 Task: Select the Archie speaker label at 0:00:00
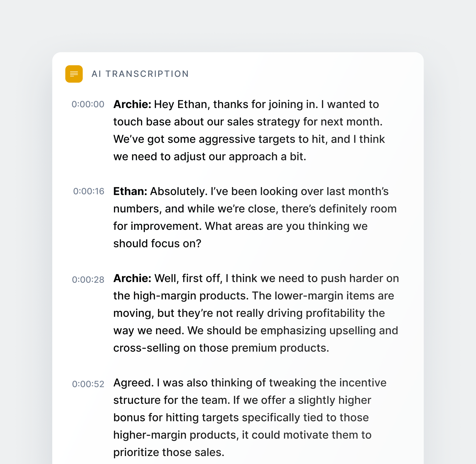(x=132, y=104)
